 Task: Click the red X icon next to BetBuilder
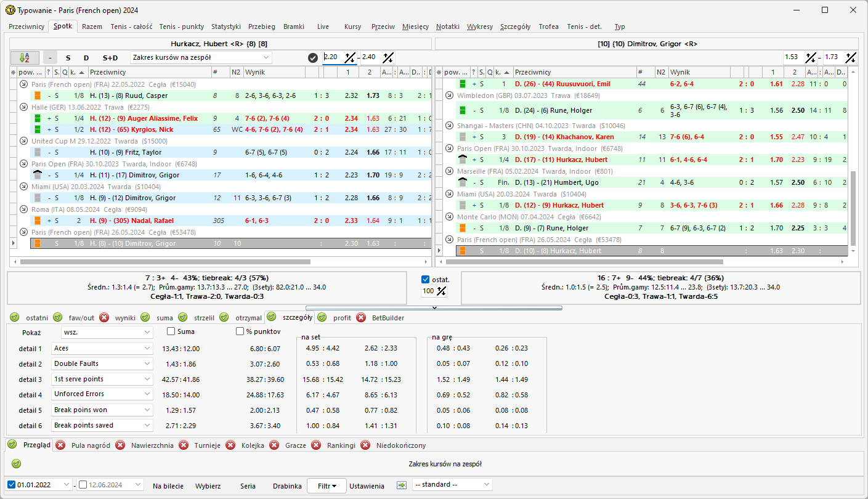[361, 318]
